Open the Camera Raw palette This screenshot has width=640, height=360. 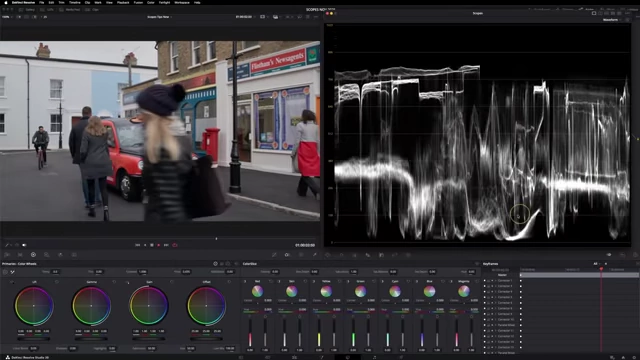pos(7,255)
